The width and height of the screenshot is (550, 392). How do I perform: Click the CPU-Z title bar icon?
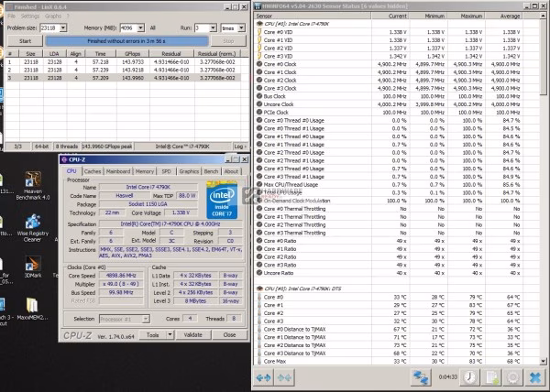pos(64,159)
